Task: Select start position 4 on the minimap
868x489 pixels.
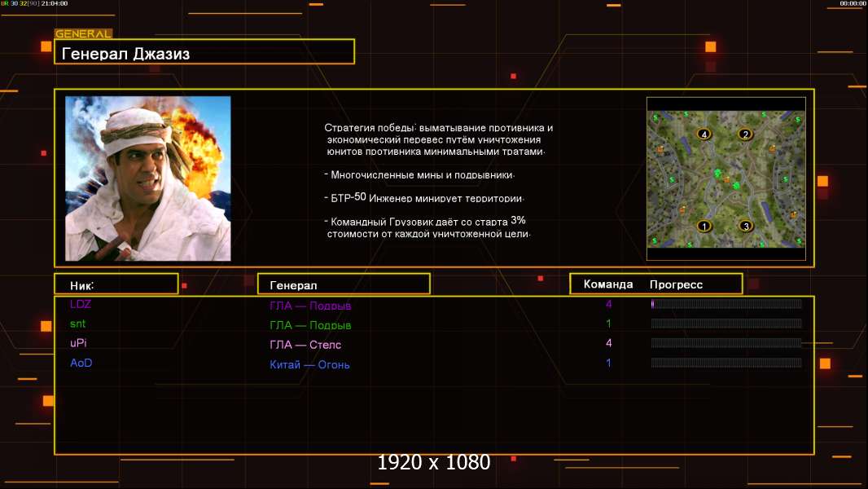Action: pos(704,134)
